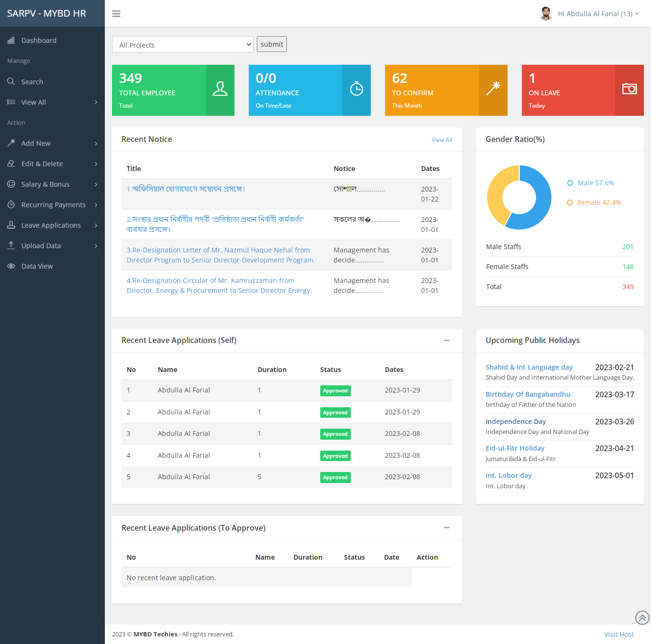The height and width of the screenshot is (644, 651).
Task: Click the user profile avatar picture
Action: pos(546,13)
